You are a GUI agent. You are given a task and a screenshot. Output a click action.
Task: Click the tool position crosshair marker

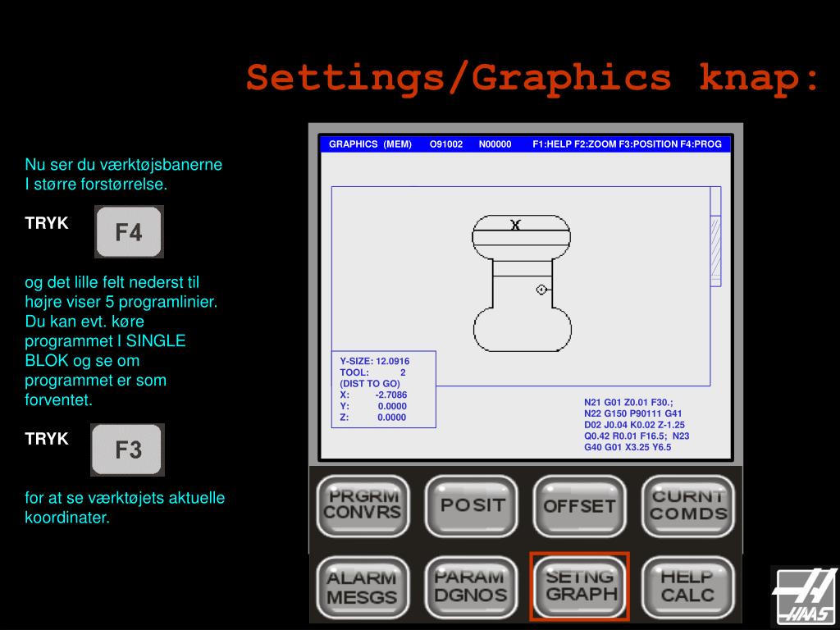click(x=541, y=290)
